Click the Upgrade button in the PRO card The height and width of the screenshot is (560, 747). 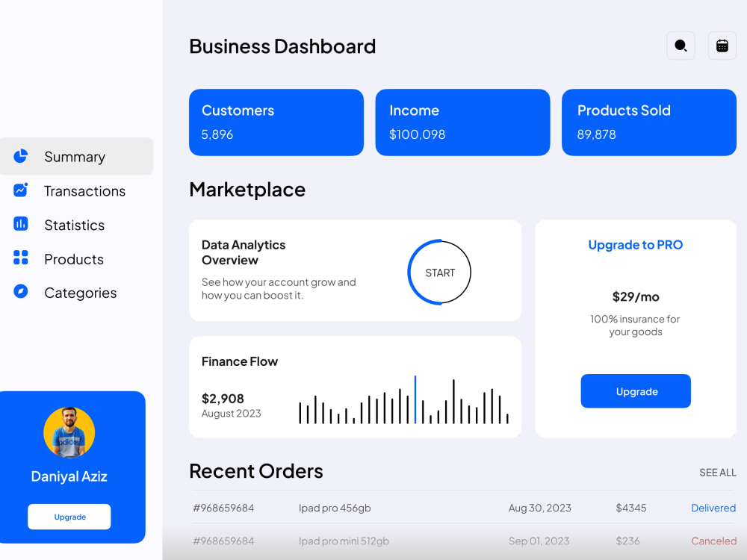click(636, 391)
